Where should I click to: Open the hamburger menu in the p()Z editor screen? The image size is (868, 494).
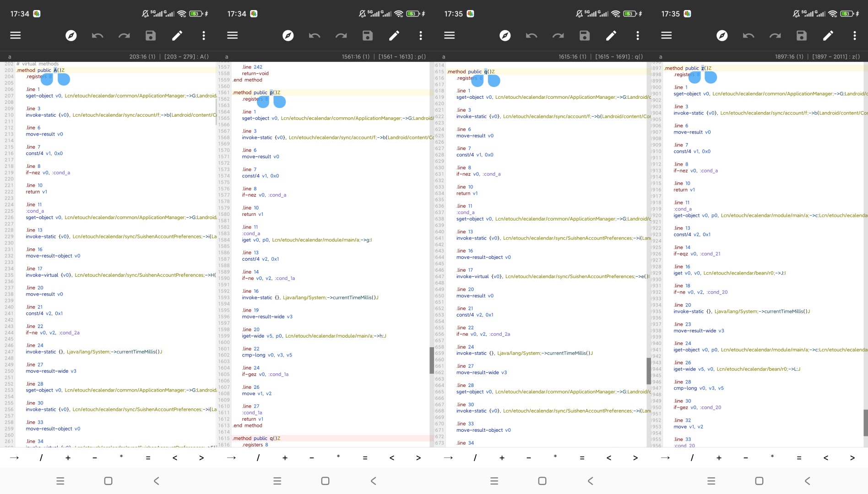point(233,35)
